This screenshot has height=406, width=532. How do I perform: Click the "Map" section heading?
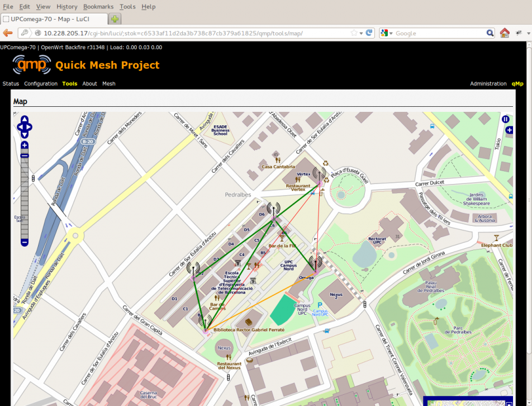[20, 101]
